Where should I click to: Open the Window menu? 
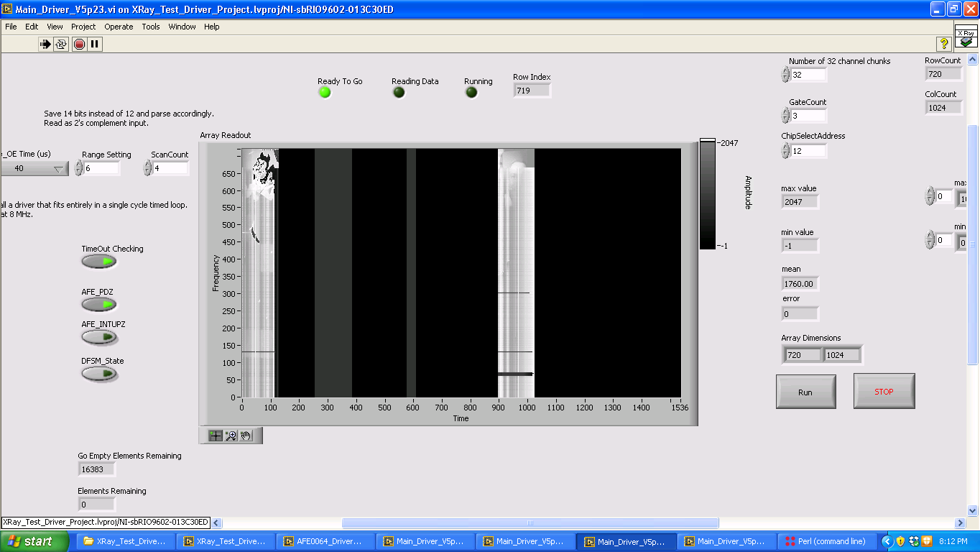182,27
